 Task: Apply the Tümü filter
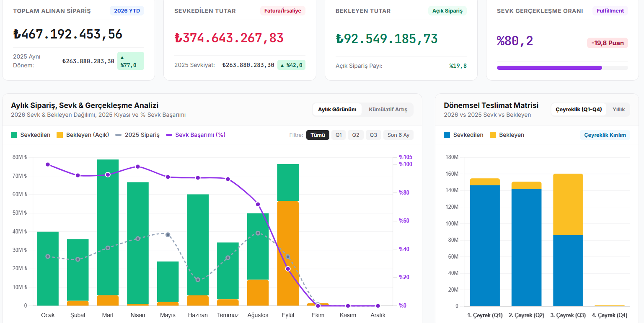[x=318, y=135]
